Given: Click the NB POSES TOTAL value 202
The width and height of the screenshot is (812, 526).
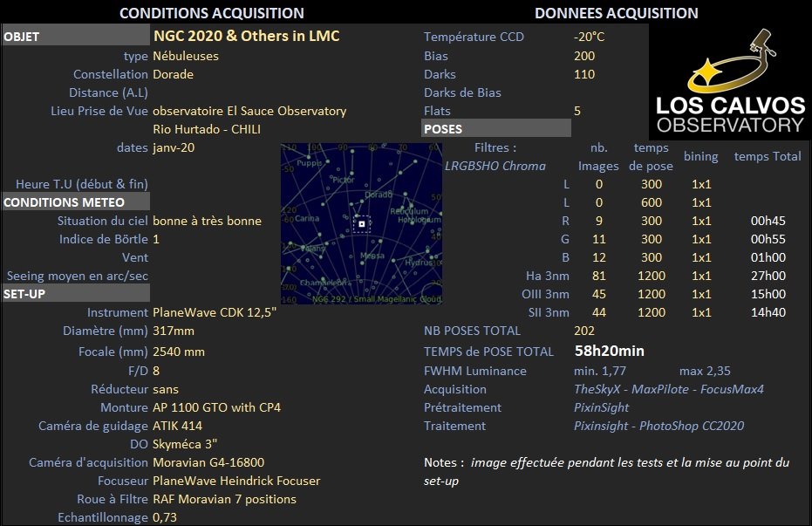Looking at the screenshot, I should [584, 331].
